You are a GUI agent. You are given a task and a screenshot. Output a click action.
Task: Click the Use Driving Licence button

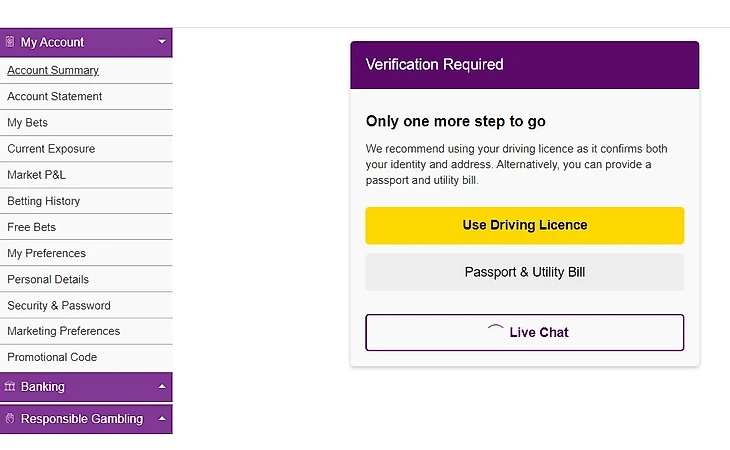(525, 226)
